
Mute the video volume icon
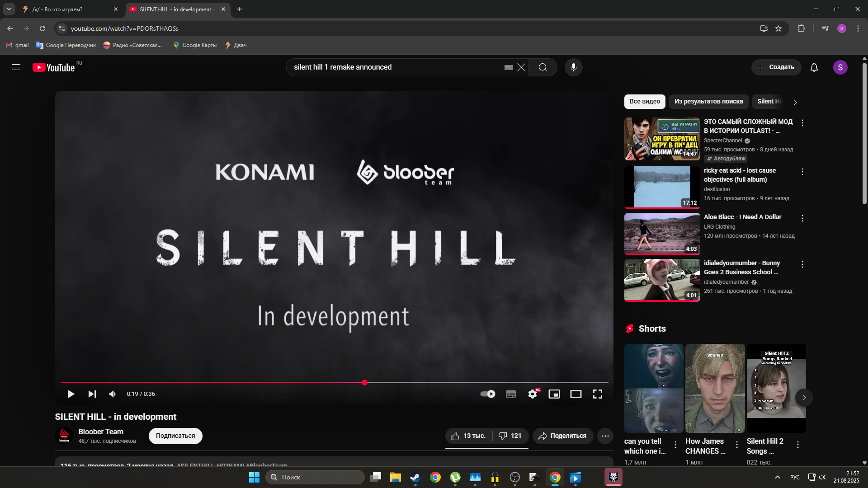coord(113,394)
